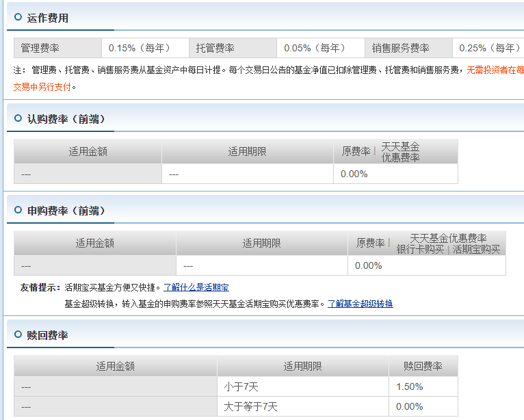Click the 0.00% value in 认购费率 table
Screen dimensions: 524x420
354,174
